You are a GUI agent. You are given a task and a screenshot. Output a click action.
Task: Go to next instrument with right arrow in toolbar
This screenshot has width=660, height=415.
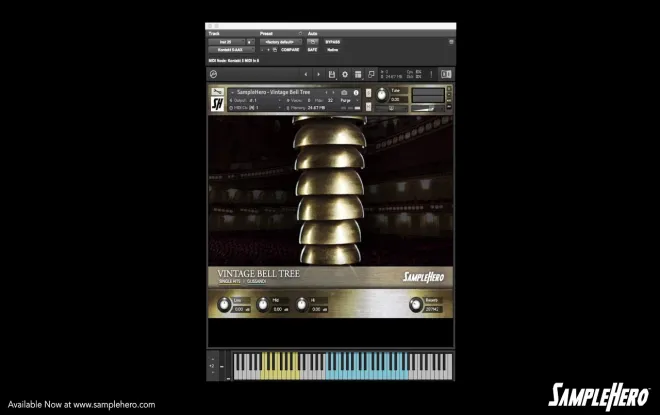tap(319, 74)
